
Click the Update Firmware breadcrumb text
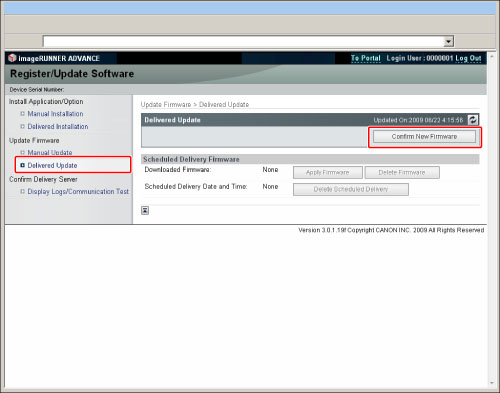point(166,105)
